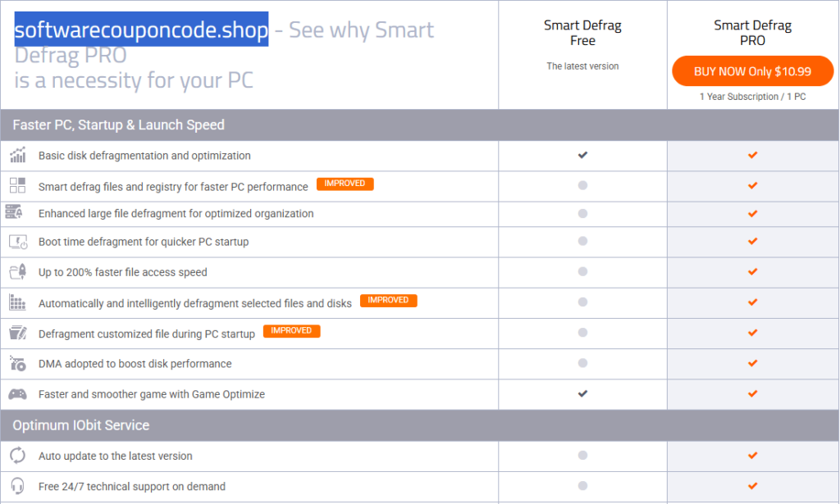Click 'DMA adopted to boost disk performance'

click(135, 364)
